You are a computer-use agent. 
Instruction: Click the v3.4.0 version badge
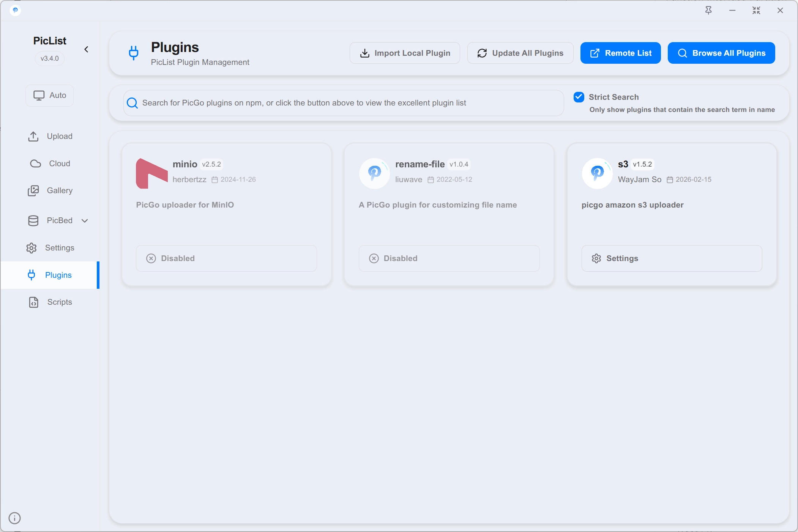point(50,58)
